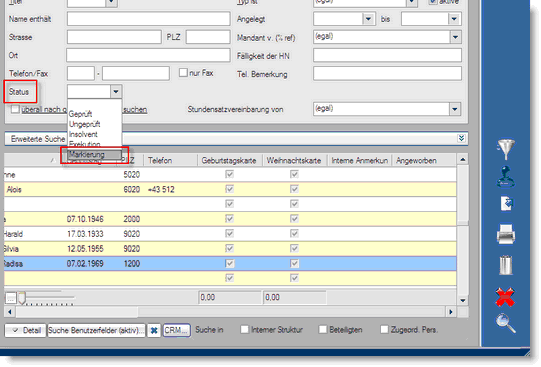Viewport: 541px width, 367px height.
Task: Click the date 17.03.1933 cell
Action: [x=85, y=234]
